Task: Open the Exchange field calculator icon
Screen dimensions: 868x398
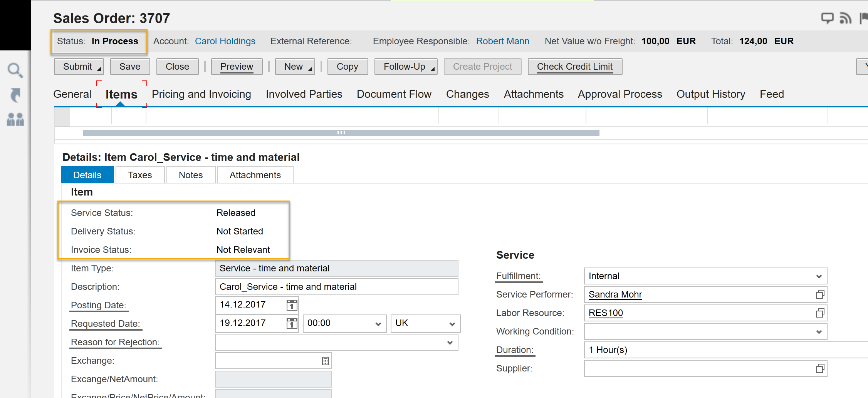Action: point(326,361)
